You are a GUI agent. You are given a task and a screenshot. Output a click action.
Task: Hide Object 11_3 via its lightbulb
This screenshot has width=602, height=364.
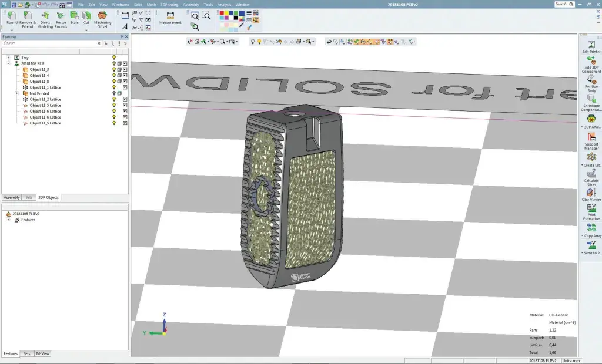pos(114,70)
